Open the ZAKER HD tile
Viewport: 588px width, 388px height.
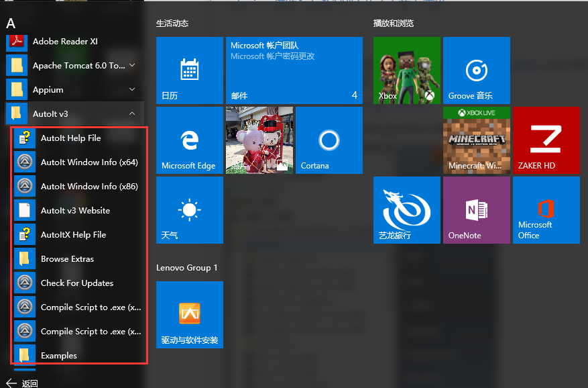pos(546,140)
